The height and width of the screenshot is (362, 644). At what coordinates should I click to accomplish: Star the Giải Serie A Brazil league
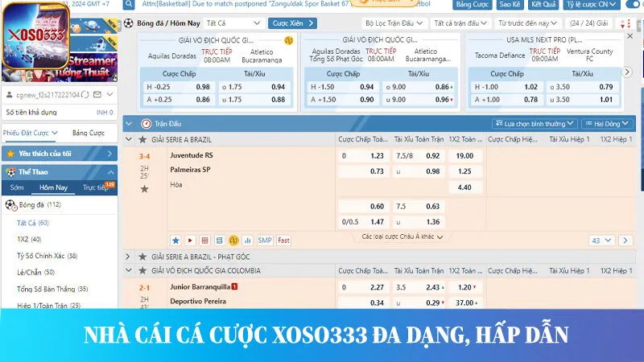[142, 139]
